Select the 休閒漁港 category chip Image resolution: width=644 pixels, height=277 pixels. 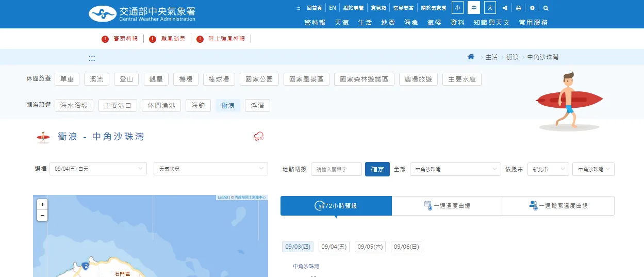[x=161, y=106]
